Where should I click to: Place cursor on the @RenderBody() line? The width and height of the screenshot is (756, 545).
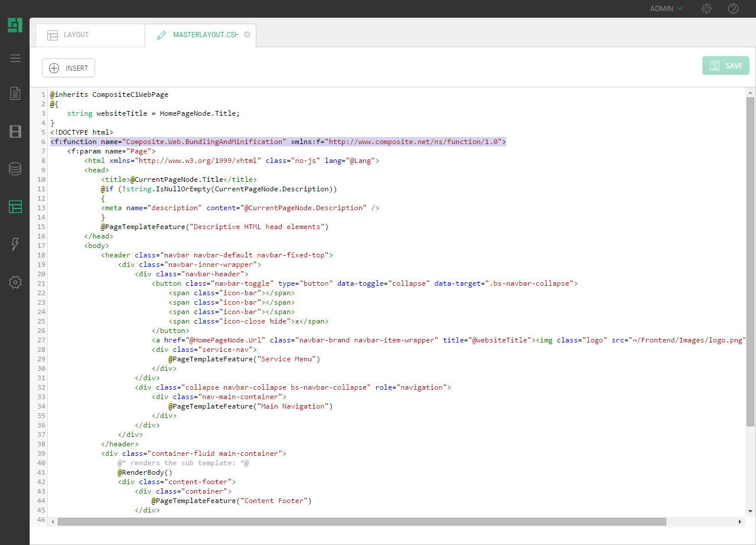click(x=145, y=472)
